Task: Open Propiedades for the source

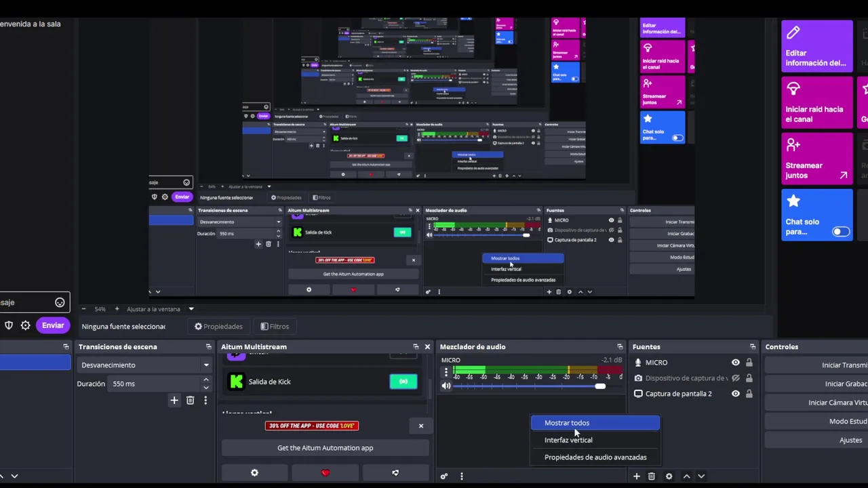Action: (x=218, y=327)
